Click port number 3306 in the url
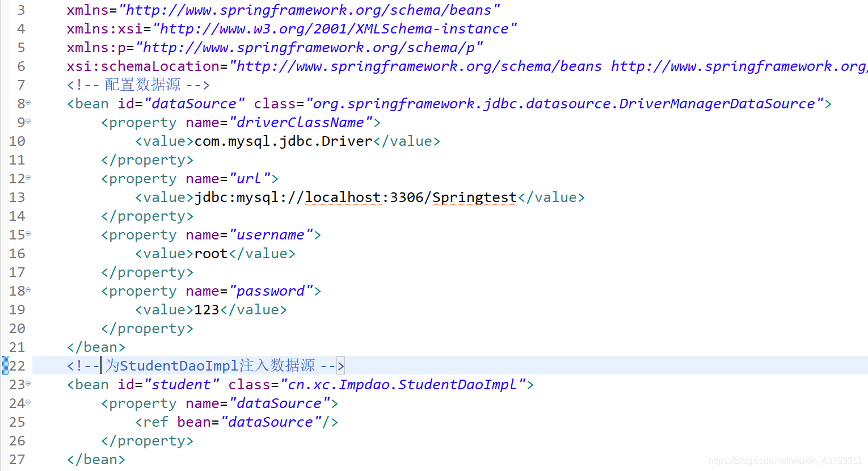 pos(407,197)
